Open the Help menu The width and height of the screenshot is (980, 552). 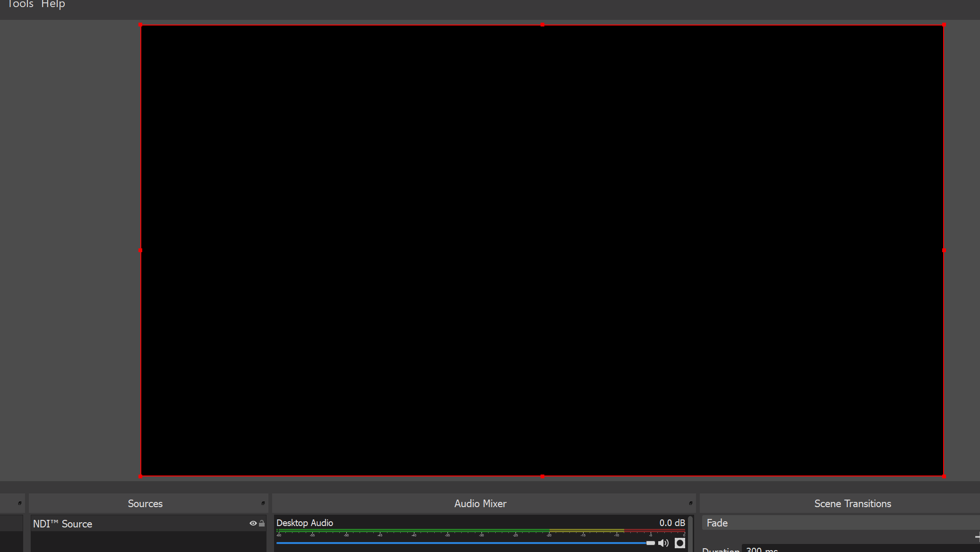point(52,5)
